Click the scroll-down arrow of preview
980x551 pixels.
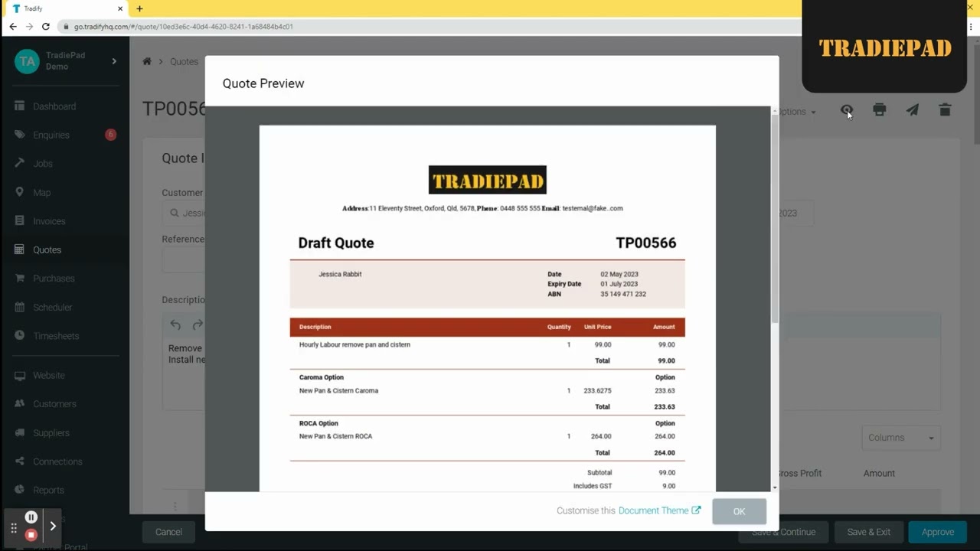(x=775, y=487)
